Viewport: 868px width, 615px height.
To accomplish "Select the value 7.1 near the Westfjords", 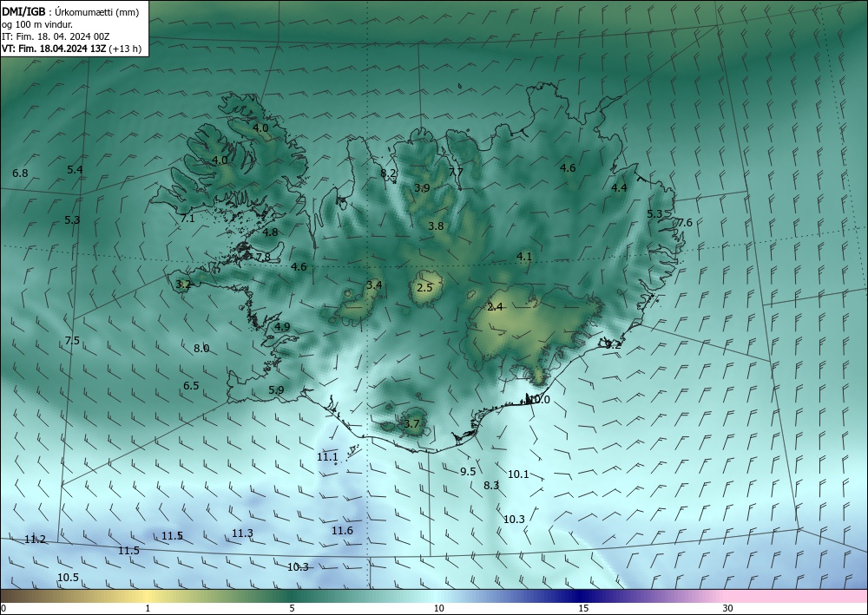I will pyautogui.click(x=187, y=219).
